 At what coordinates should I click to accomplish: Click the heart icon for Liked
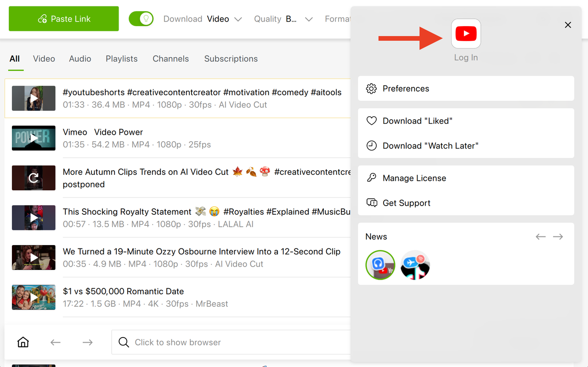(x=371, y=121)
